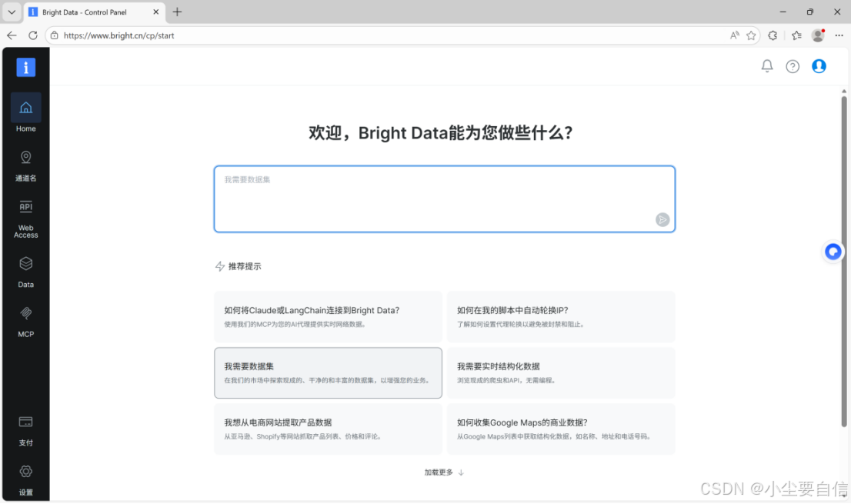Open the help question mark icon
Viewport: 851px width, 504px height.
click(793, 66)
